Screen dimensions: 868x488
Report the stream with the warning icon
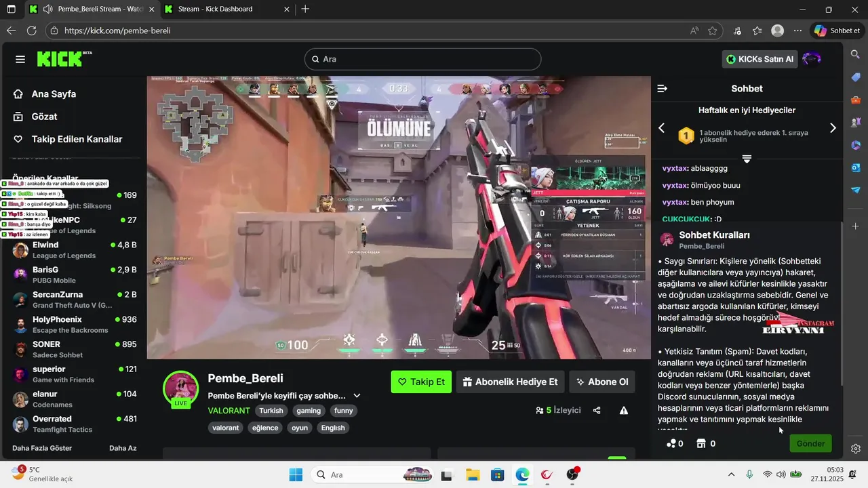pos(623,410)
